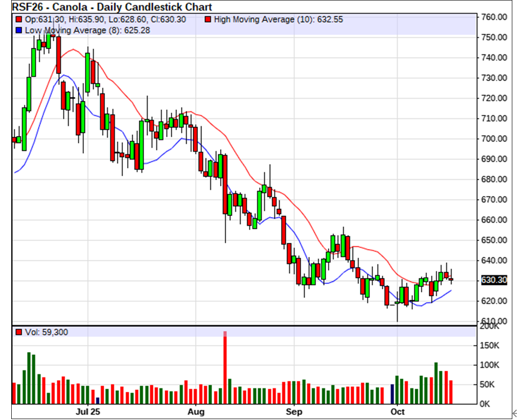The image size is (517, 420).
Task: Click the red swatch beside the Op/Hi/Lo/Cl legend
Action: 19,20
